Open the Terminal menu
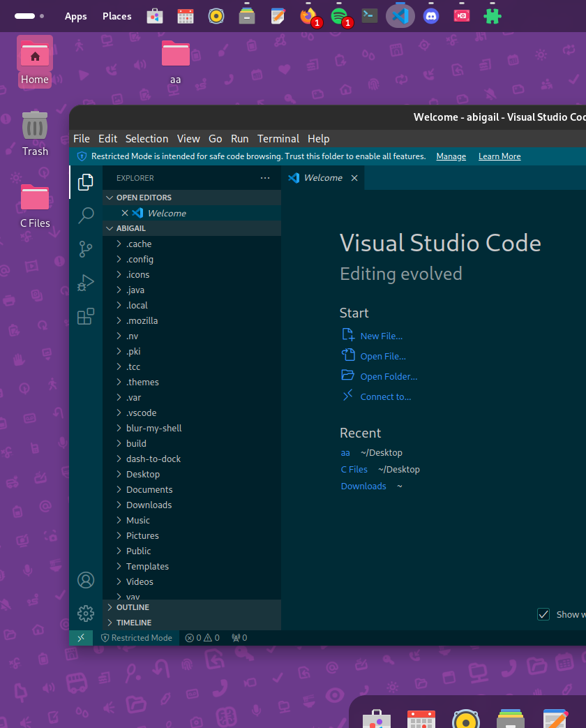This screenshot has width=586, height=728. [x=278, y=138]
